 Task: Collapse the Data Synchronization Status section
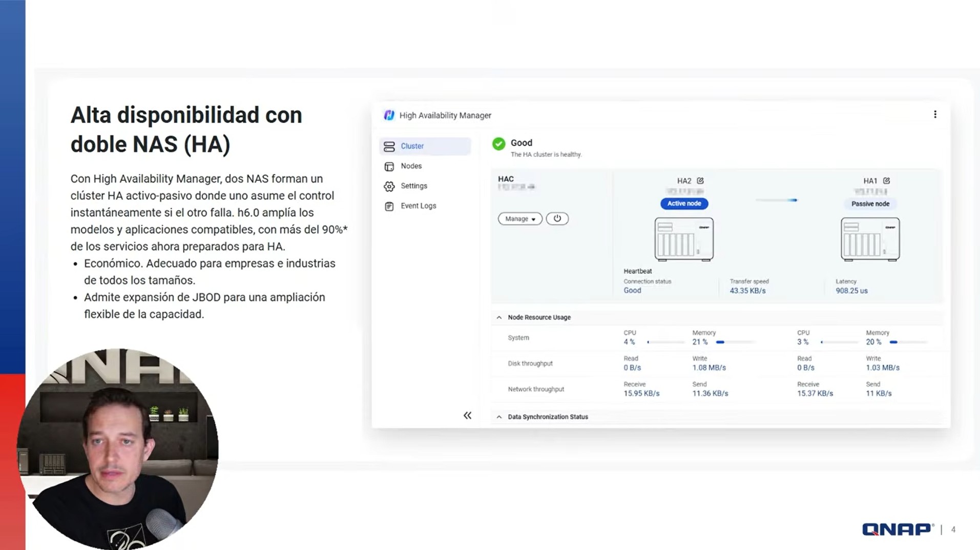(x=499, y=417)
